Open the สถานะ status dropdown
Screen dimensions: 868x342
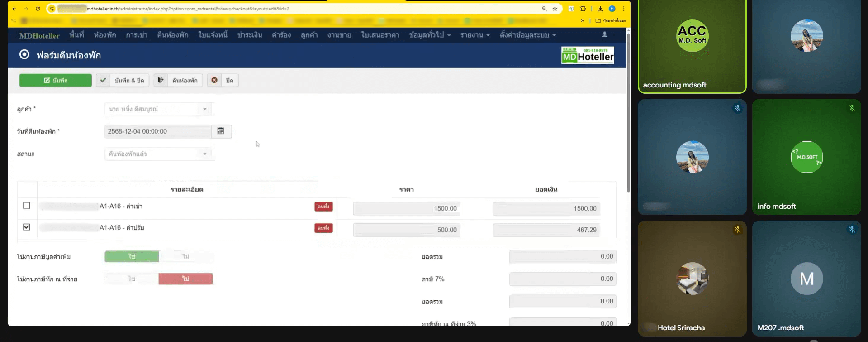158,154
